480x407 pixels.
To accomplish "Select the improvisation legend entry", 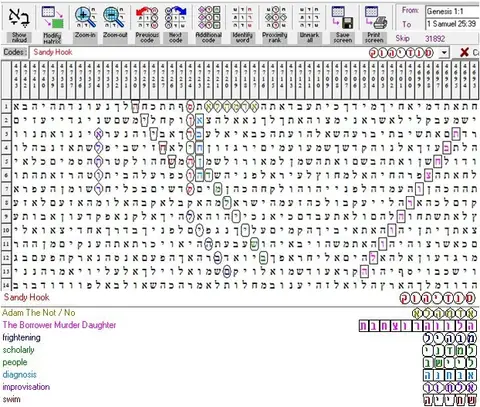I will [26, 387].
